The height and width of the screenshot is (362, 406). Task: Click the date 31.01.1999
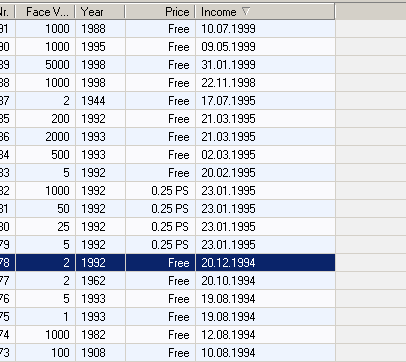tap(228, 65)
